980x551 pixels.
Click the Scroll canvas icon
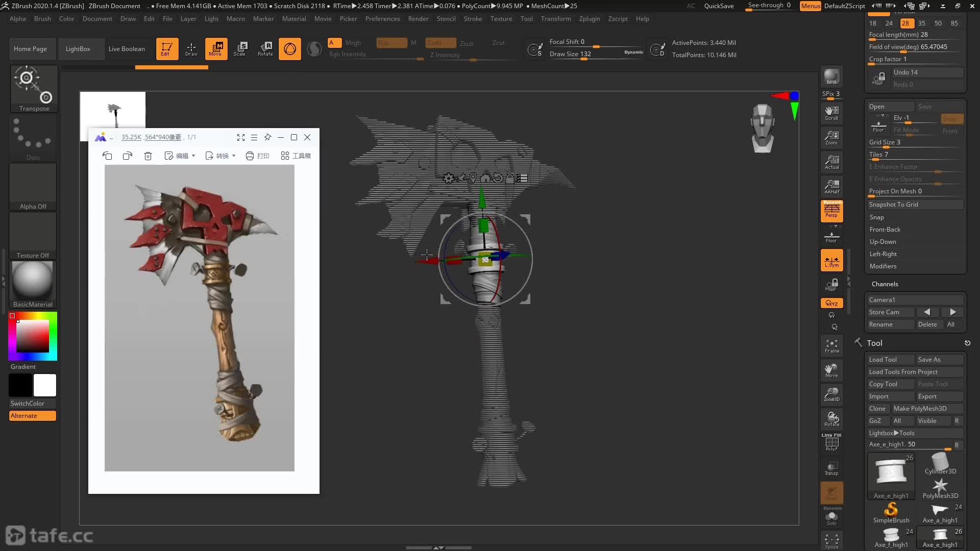click(831, 113)
